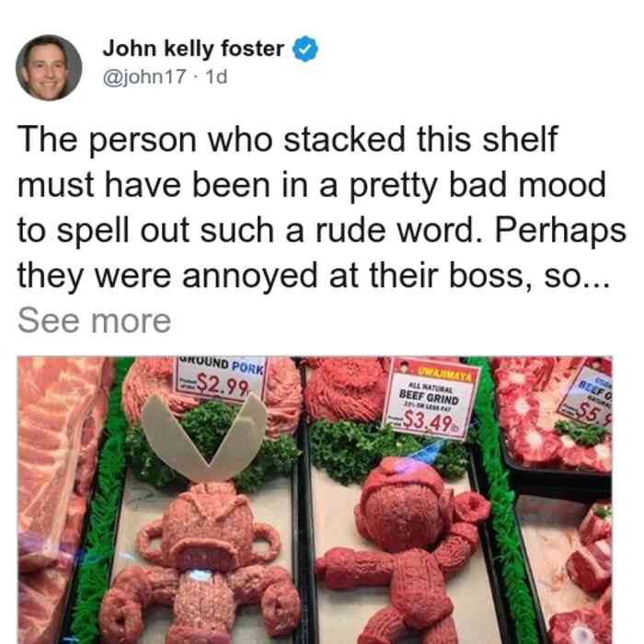Open the attached meat counter photo

(x=315, y=500)
